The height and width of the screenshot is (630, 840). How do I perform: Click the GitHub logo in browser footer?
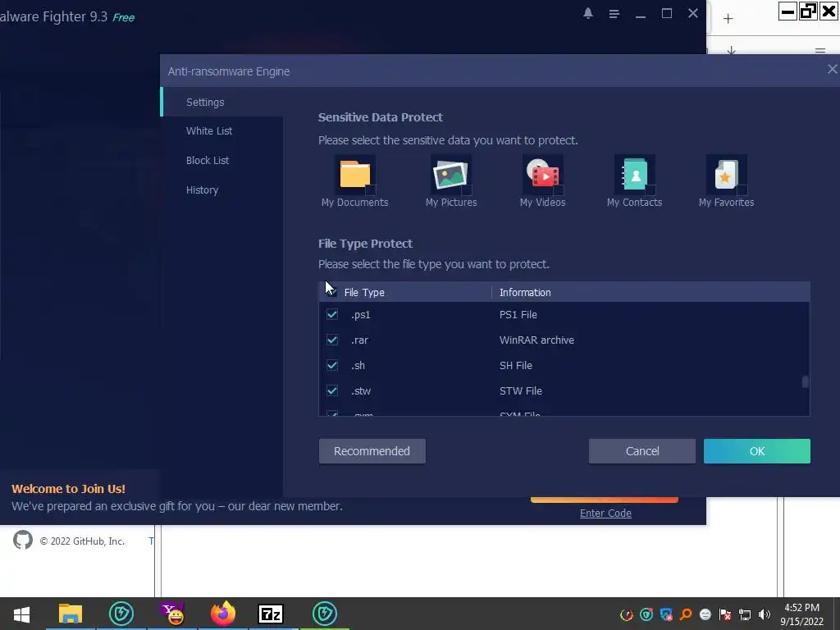(x=22, y=540)
